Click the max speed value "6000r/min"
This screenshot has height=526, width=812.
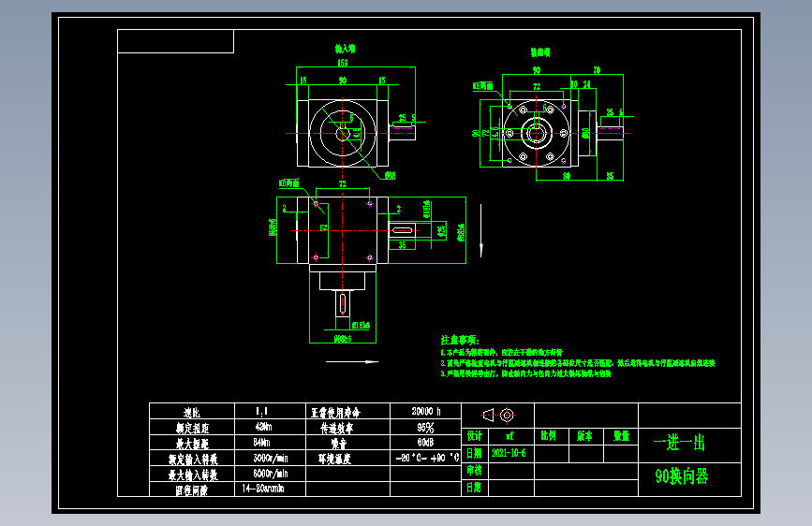271,474
